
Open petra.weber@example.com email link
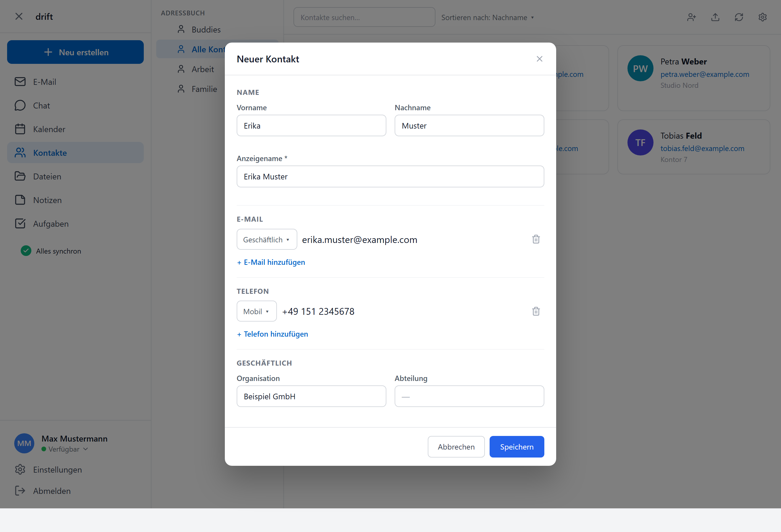(x=705, y=74)
